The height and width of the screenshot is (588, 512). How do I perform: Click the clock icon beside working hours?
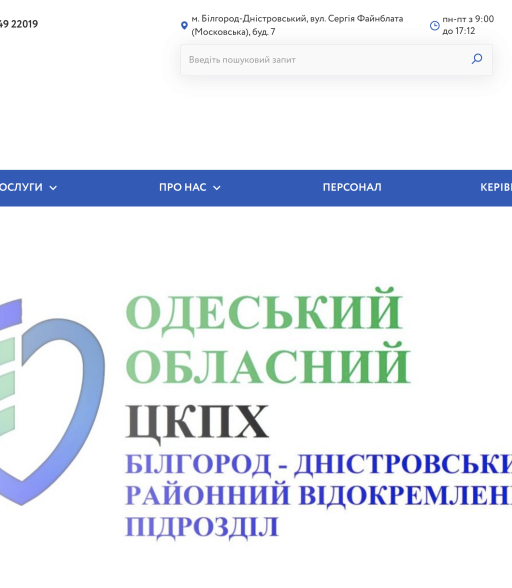click(x=435, y=26)
